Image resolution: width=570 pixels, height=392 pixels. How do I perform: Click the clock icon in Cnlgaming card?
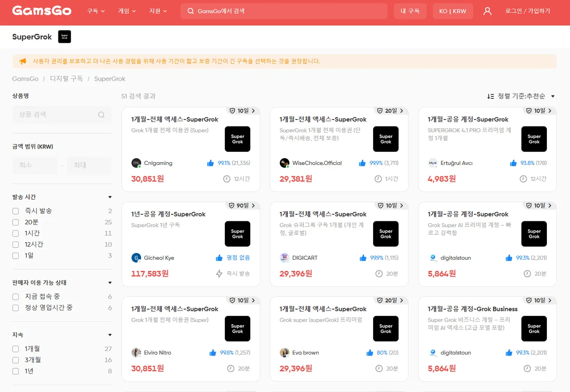coord(227,179)
